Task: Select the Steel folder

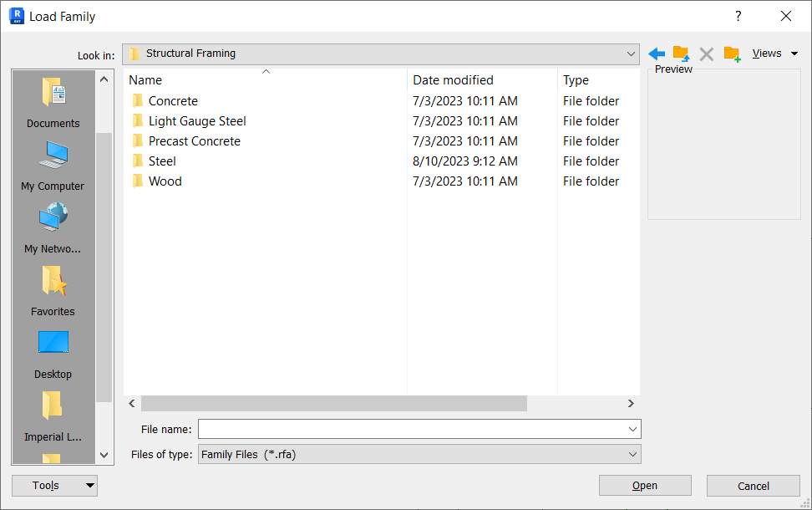Action: coord(162,161)
